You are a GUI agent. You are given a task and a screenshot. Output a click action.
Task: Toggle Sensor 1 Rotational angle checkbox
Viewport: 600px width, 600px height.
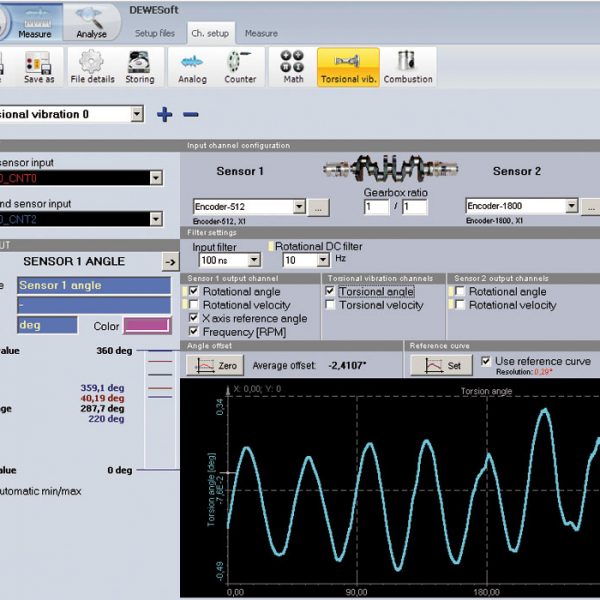tap(194, 291)
